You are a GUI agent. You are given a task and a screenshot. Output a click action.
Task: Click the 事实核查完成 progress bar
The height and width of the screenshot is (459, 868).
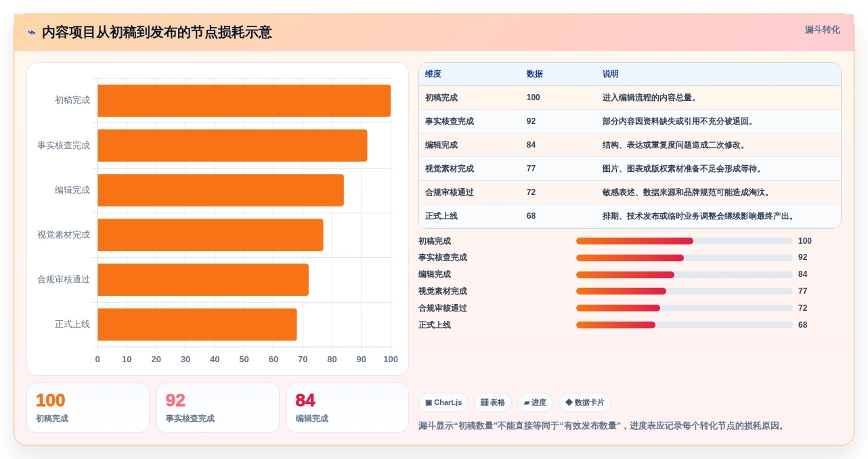click(684, 258)
